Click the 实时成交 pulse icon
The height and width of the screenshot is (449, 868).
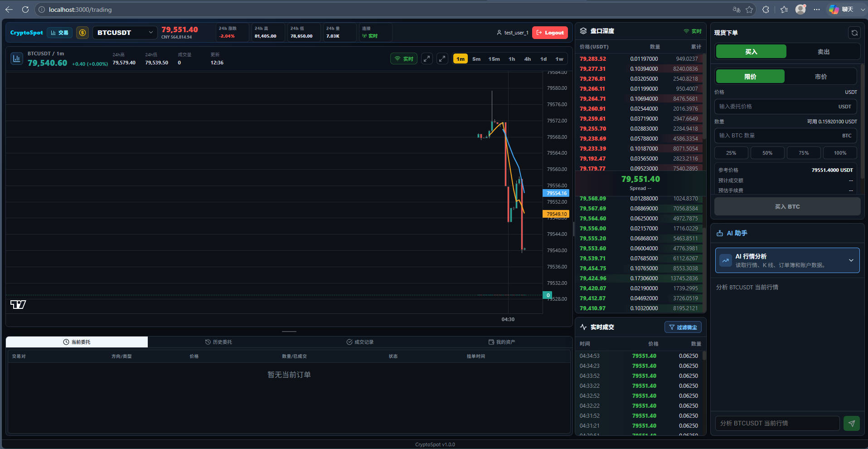click(x=583, y=327)
